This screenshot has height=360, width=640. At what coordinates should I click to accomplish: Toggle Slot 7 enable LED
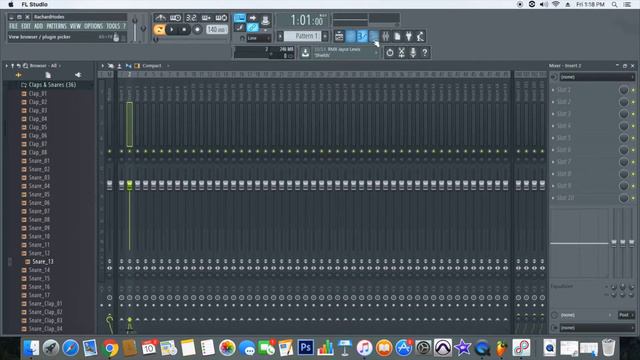click(633, 162)
